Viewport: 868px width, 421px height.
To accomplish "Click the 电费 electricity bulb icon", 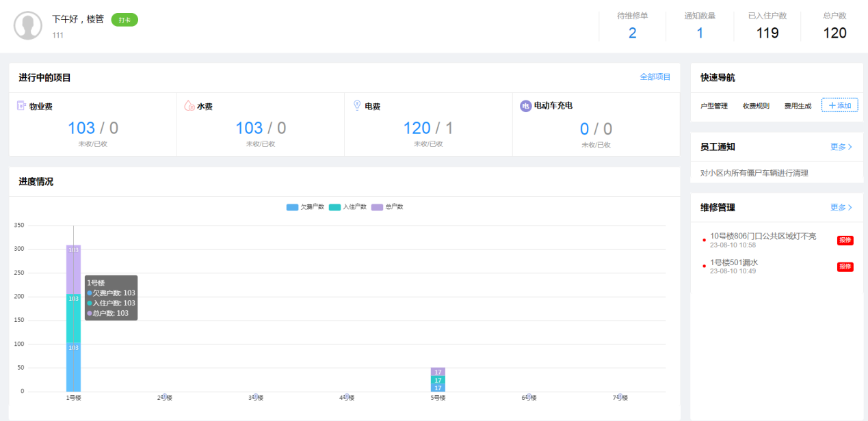I will [356, 105].
